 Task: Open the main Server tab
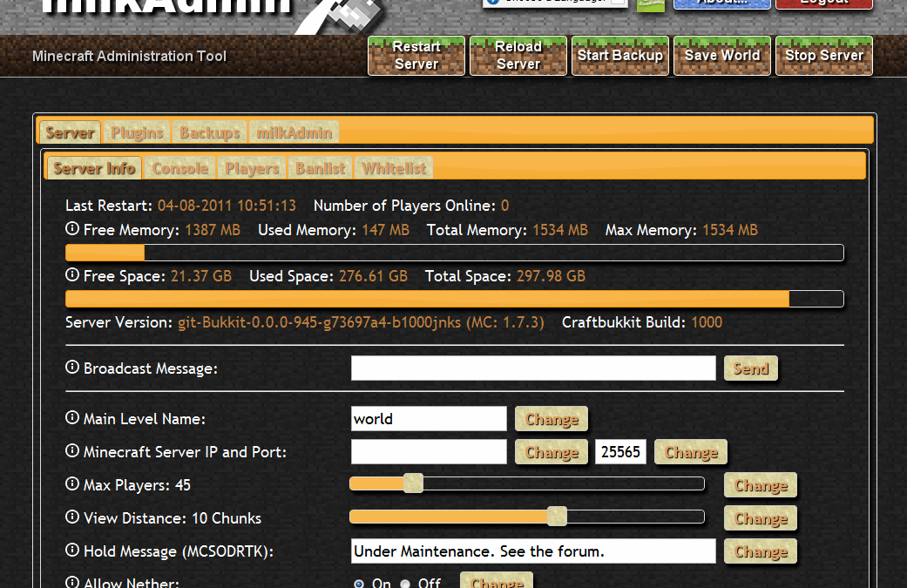pyautogui.click(x=70, y=132)
